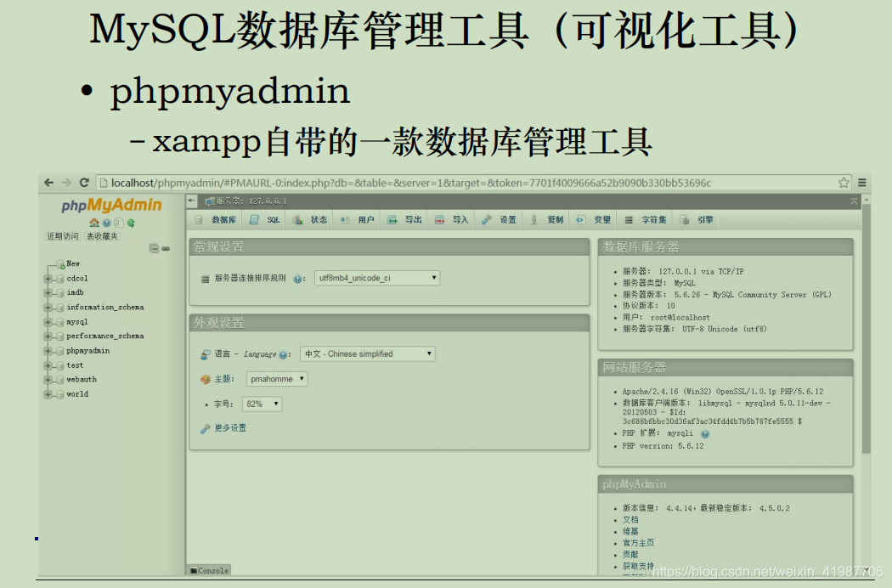Open the 用户 (Users) tab

coord(358,220)
